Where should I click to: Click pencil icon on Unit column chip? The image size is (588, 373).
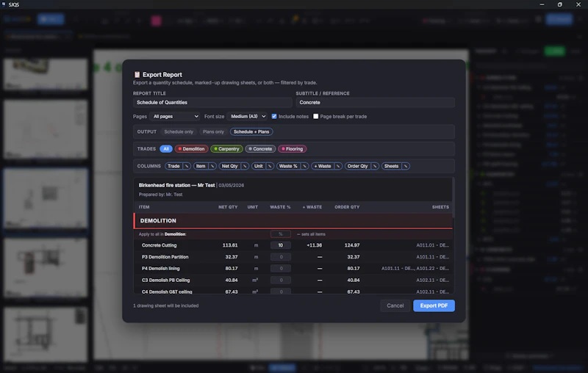click(x=270, y=166)
